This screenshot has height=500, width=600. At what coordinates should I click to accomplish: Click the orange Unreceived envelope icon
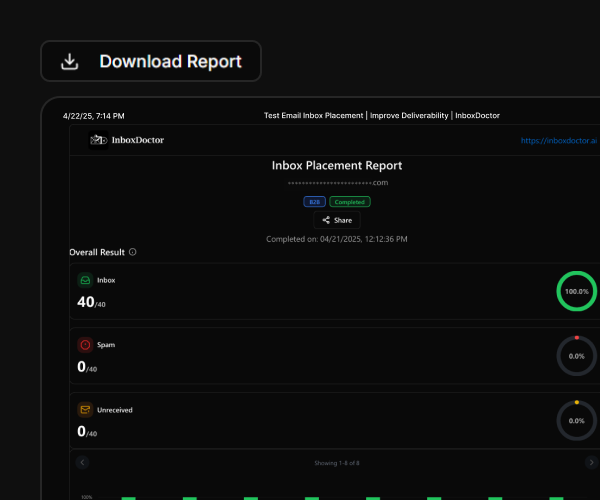coord(85,410)
